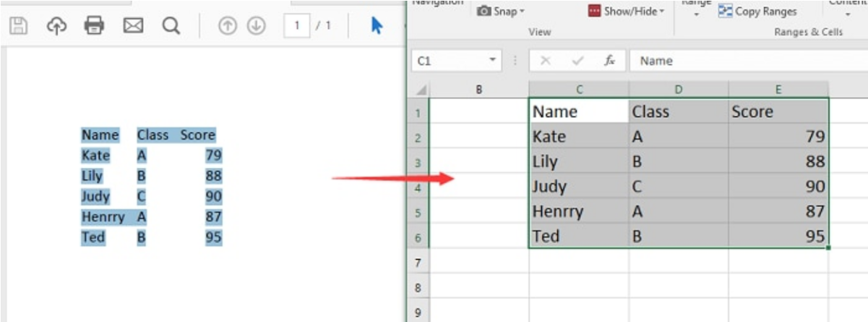868x322 pixels.
Task: Select row 7 header
Action: [418, 263]
